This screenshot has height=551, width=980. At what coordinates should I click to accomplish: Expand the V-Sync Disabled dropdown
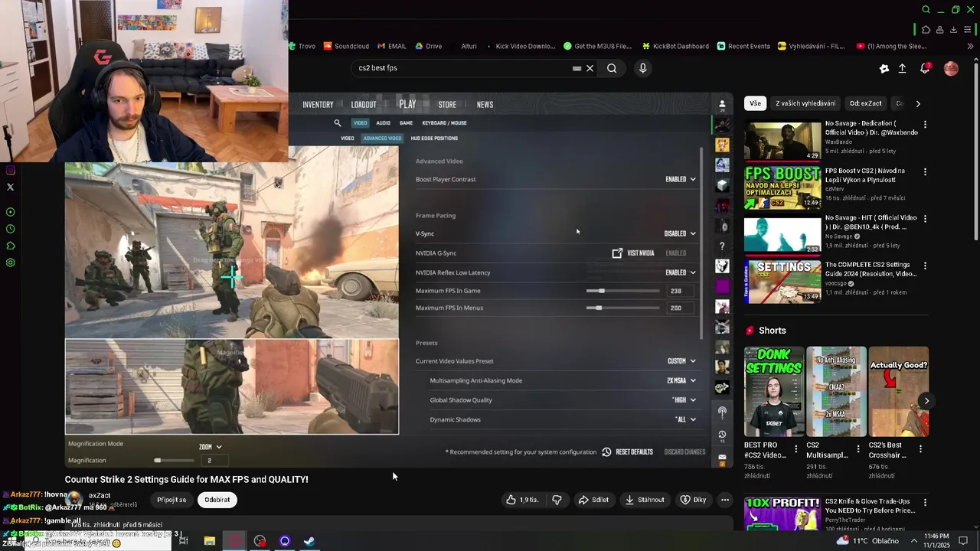(x=680, y=233)
